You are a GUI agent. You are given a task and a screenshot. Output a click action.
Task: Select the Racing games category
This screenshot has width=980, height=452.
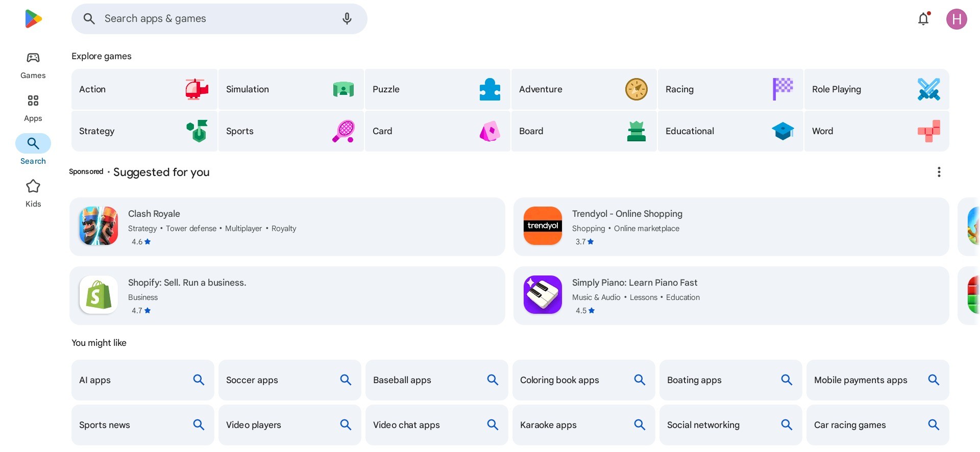coord(730,89)
